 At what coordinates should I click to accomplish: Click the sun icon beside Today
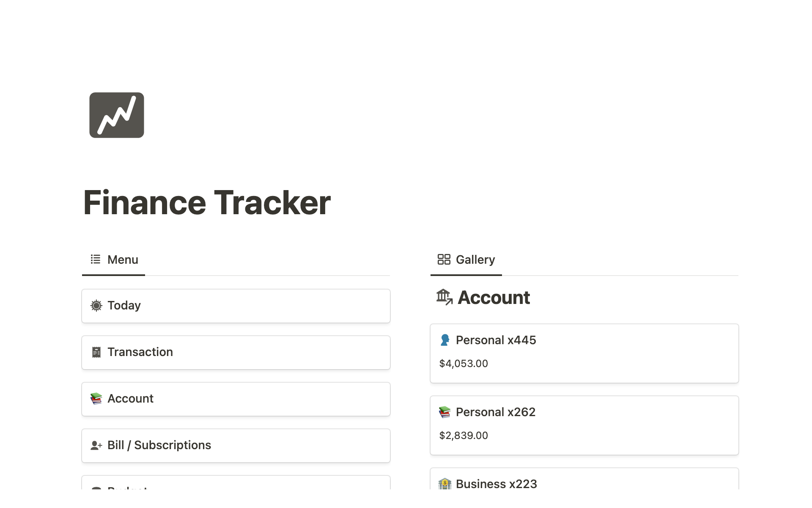click(96, 306)
